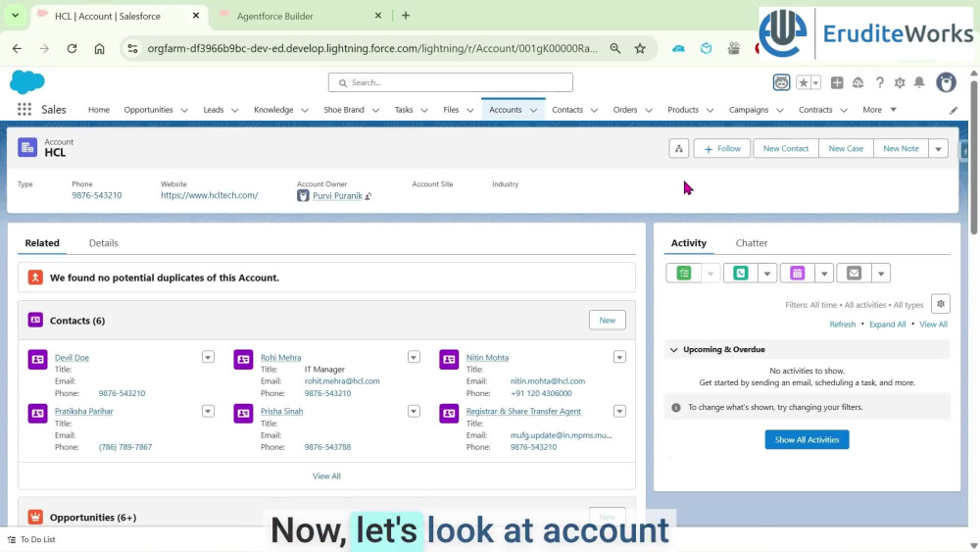Open more account actions dropdown
The height and width of the screenshot is (552, 980).
tap(938, 149)
